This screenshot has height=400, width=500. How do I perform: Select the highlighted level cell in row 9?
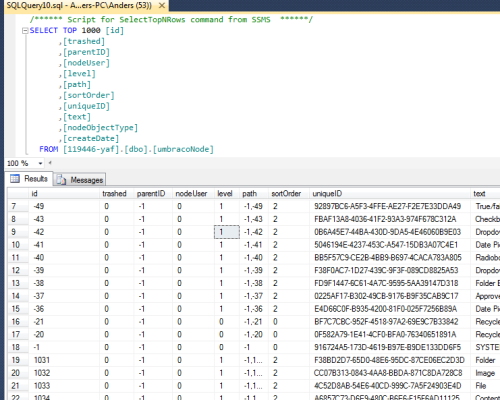coord(227,232)
